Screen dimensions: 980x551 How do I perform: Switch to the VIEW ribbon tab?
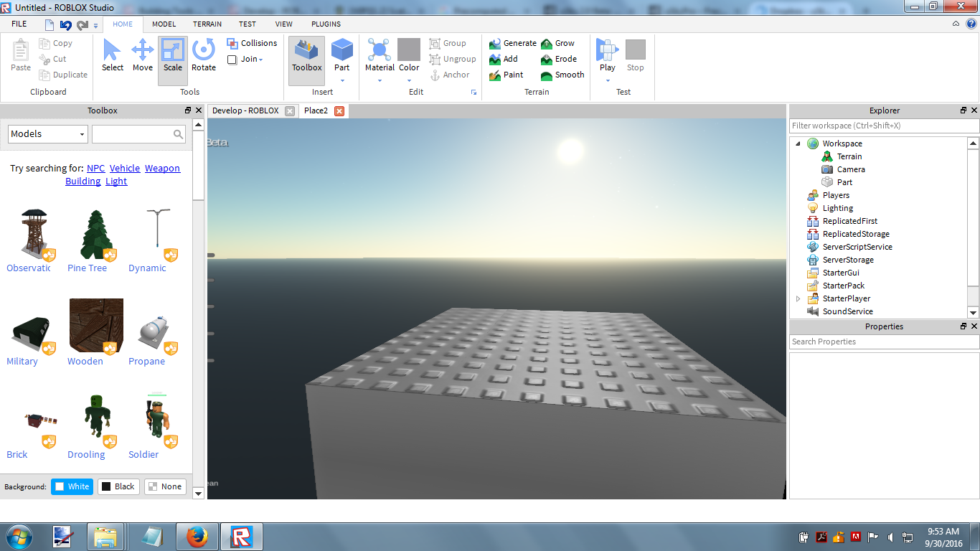(x=284, y=24)
